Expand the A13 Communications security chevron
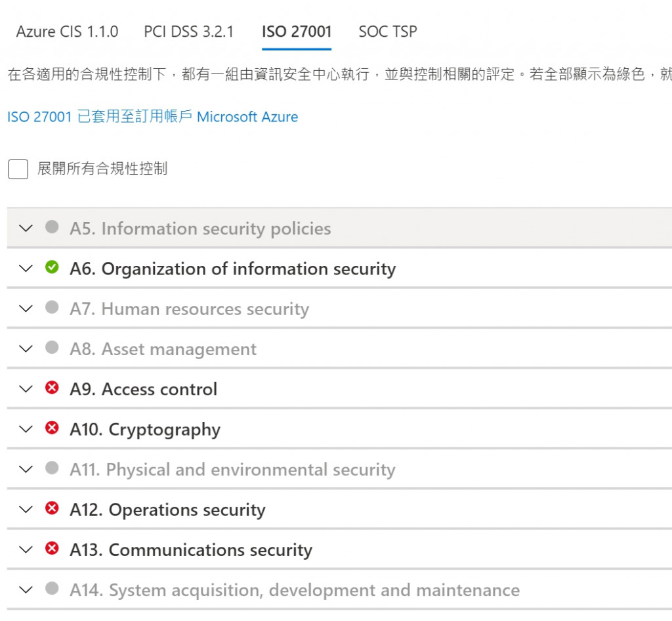 [x=26, y=549]
